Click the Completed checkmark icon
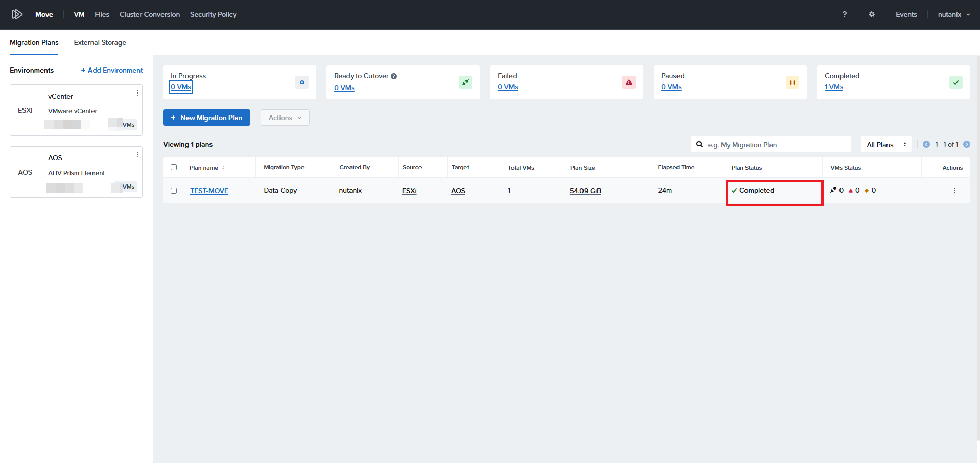This screenshot has width=980, height=463. [956, 82]
